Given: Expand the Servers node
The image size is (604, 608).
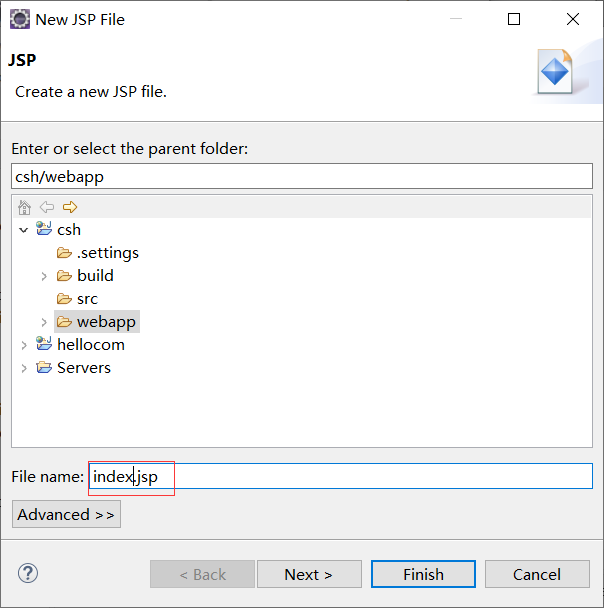Looking at the screenshot, I should pyautogui.click(x=24, y=368).
